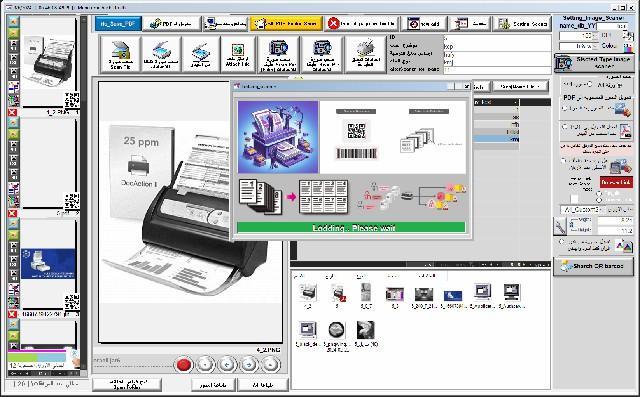Click the blue Save_PDF tab button
Image resolution: width=640 pixels, height=397 pixels.
[x=118, y=24]
